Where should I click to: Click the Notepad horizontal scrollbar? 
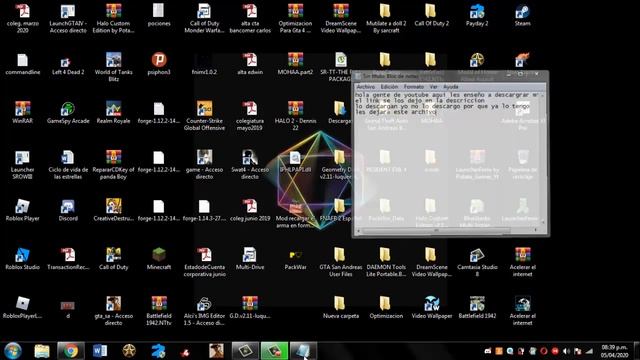447,230
